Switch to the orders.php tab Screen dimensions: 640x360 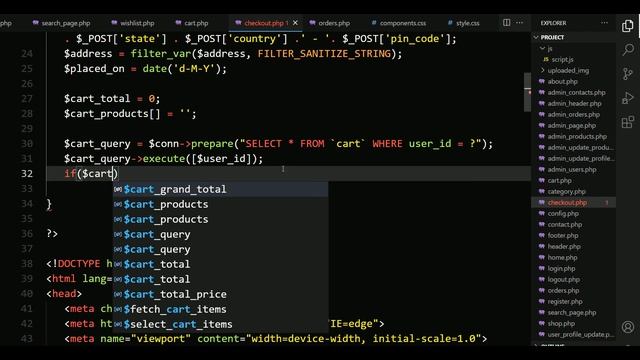(x=330, y=23)
